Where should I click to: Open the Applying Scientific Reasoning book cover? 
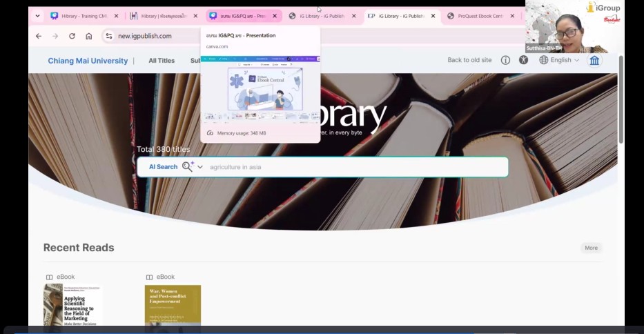(72, 304)
